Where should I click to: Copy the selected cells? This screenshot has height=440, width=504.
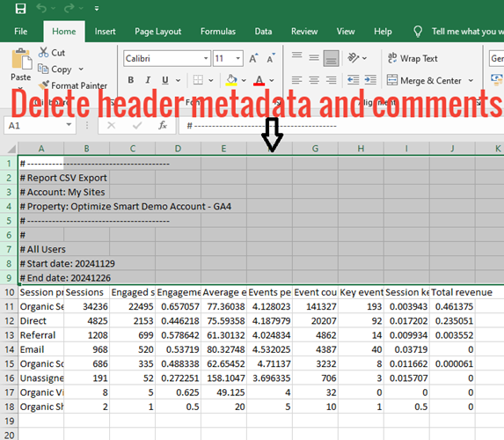(55, 70)
